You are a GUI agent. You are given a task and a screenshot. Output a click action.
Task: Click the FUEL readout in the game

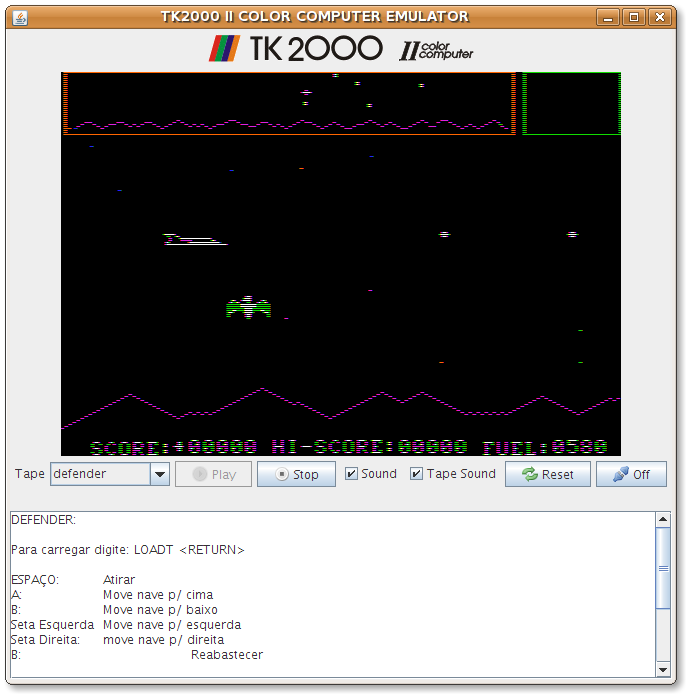(544, 447)
